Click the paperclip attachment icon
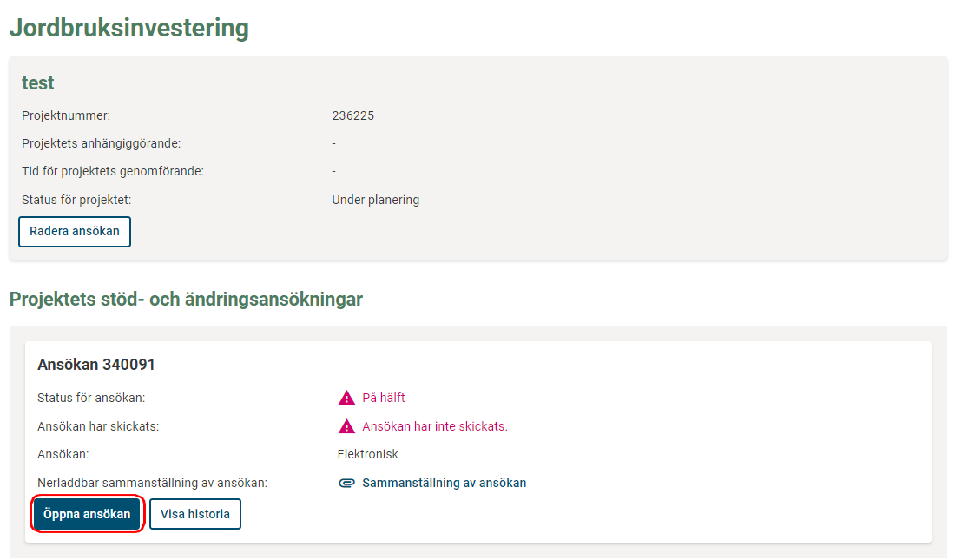The height and width of the screenshot is (560, 955). 346,484
